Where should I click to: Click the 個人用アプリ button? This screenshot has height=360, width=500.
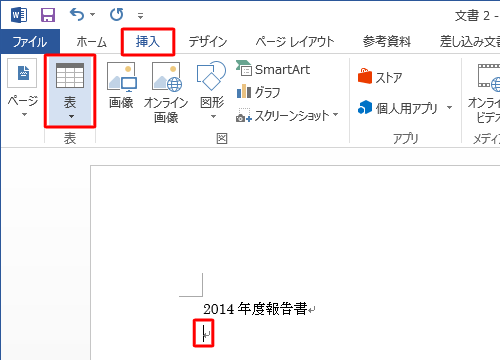(x=398, y=108)
